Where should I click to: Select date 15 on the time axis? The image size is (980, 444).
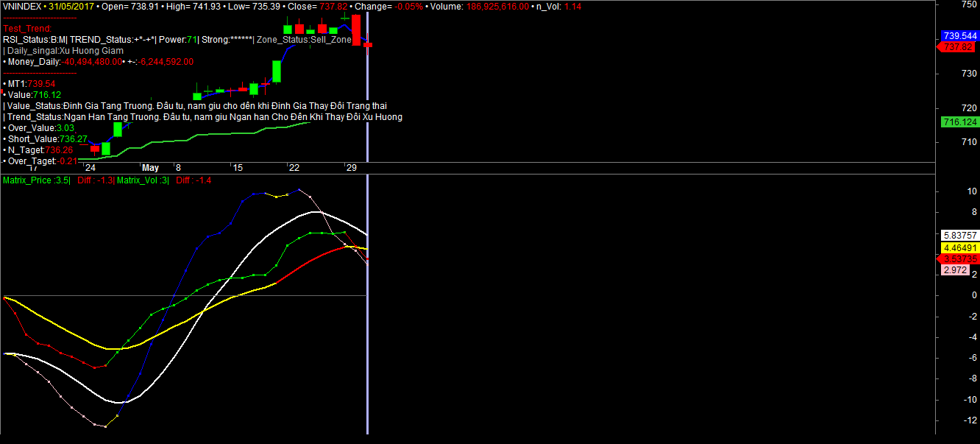tap(238, 168)
